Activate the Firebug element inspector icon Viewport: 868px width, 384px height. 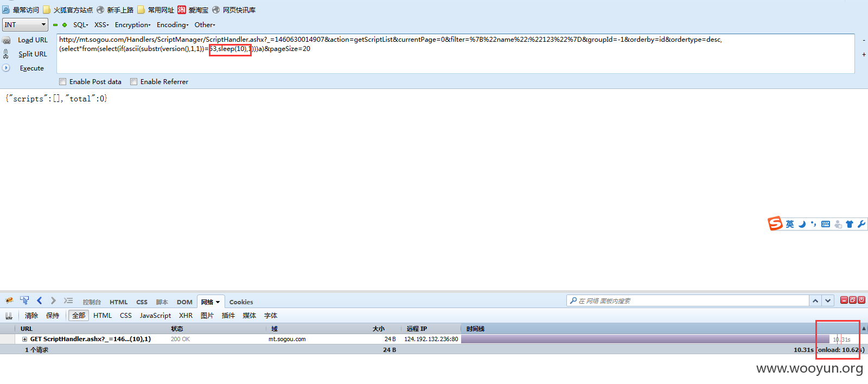coord(24,300)
